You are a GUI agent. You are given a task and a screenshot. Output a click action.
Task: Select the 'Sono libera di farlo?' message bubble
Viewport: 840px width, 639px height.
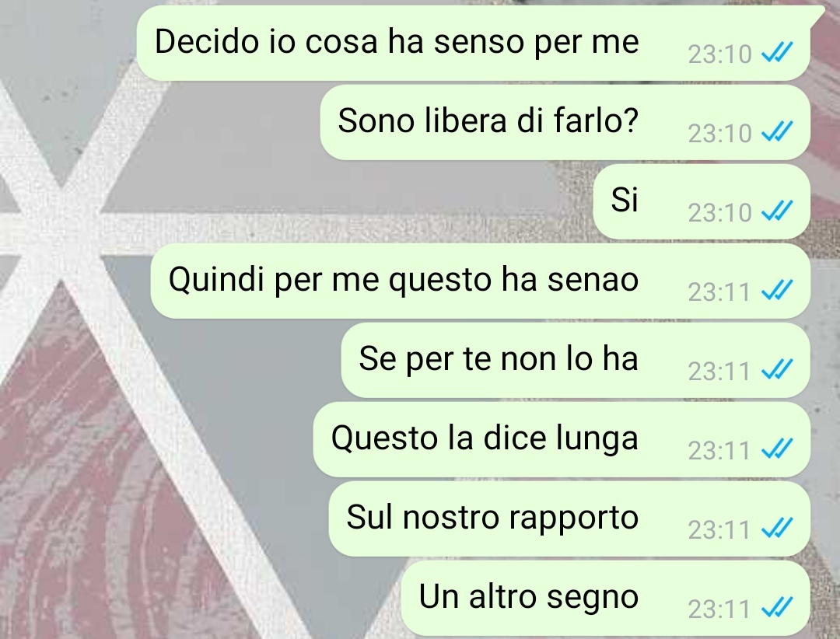(x=565, y=123)
